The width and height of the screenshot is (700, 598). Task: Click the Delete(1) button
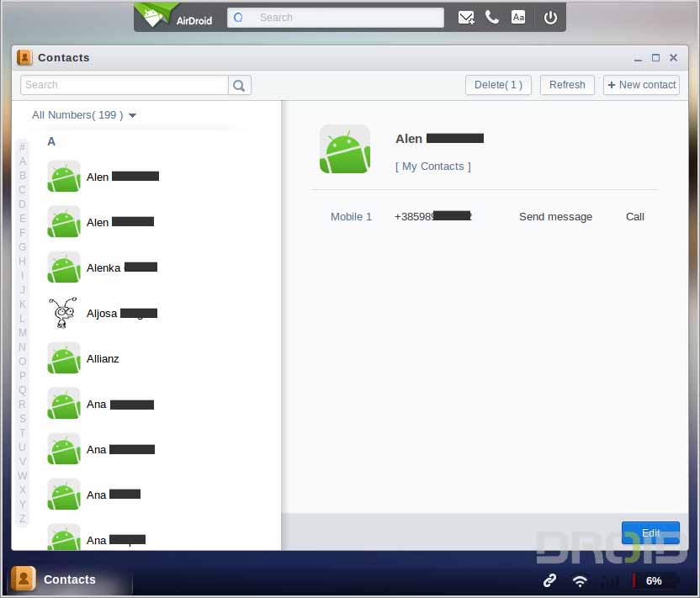[x=498, y=85]
